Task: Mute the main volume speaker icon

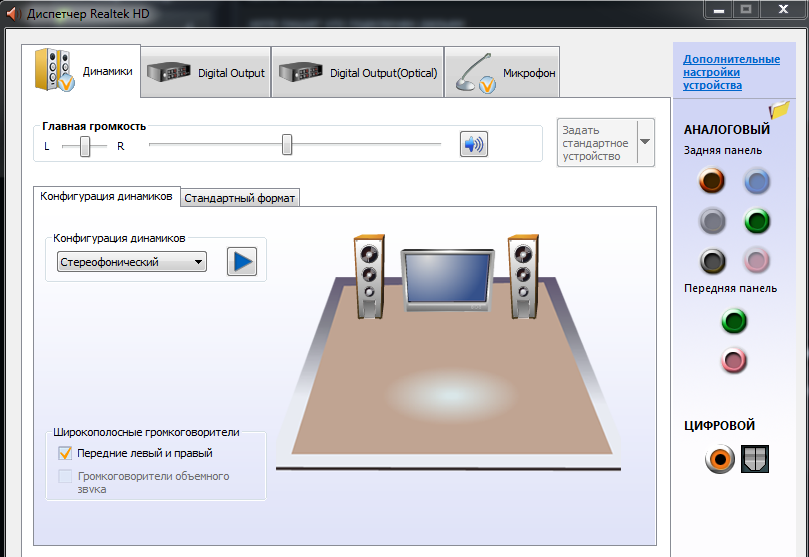Action: point(473,145)
